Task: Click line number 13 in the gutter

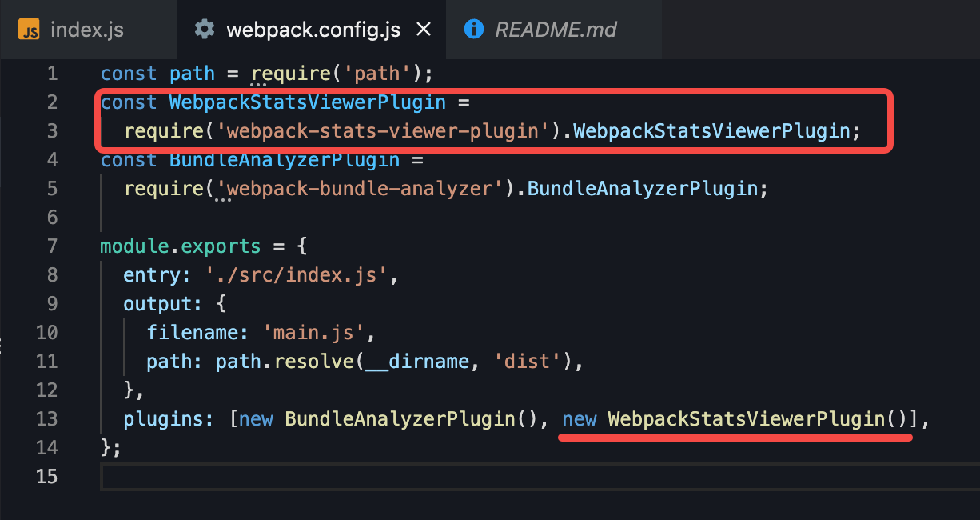Action: coord(46,419)
